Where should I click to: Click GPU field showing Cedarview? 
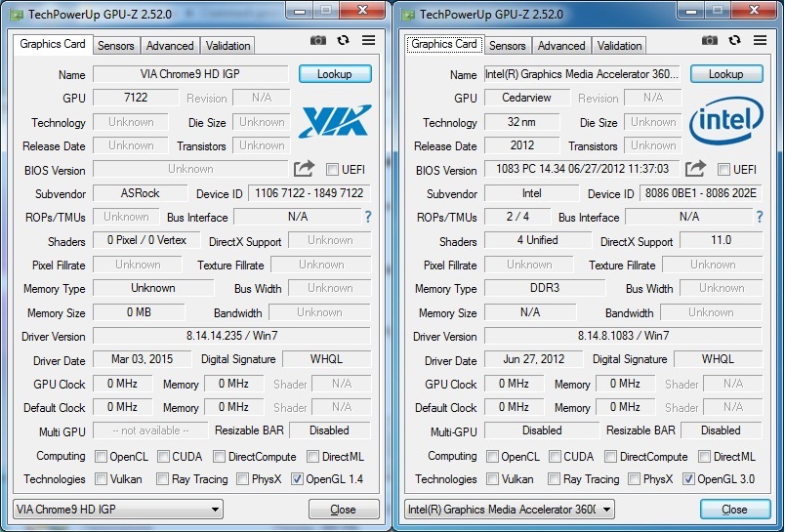coord(527,98)
